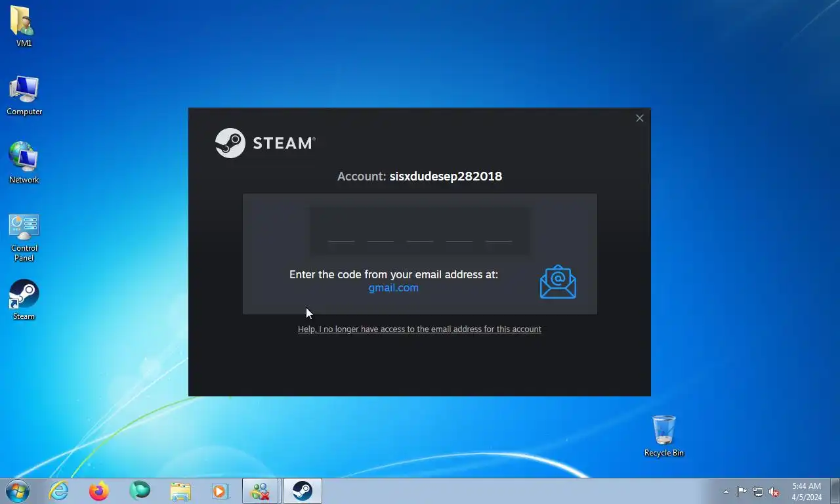Screen dimensions: 840x504
Task: Click the gmail.com email address text
Action: pos(394,288)
